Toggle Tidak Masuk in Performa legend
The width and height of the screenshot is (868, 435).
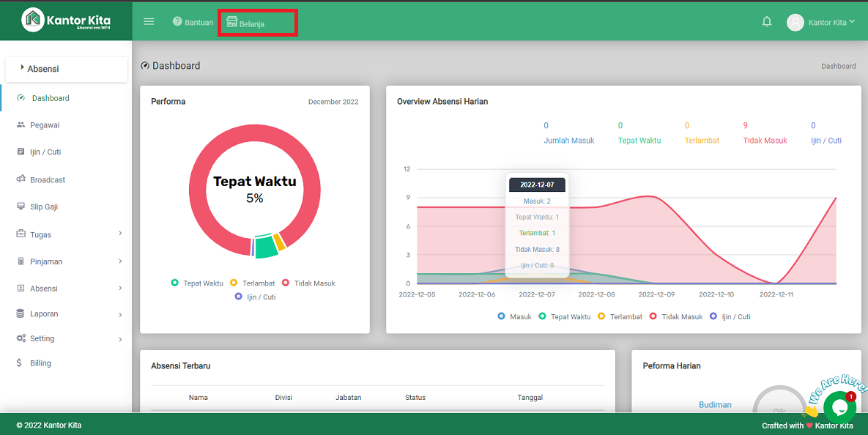(x=308, y=283)
